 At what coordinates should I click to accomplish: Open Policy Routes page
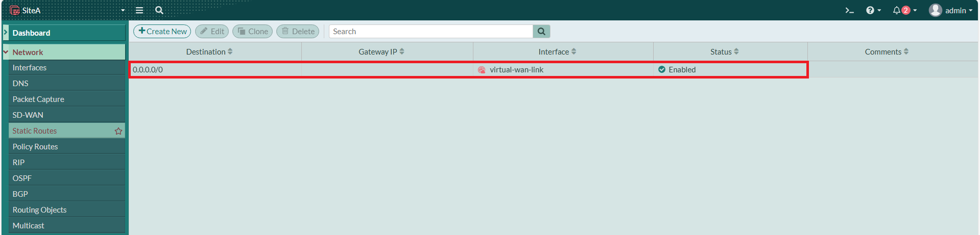[66, 146]
